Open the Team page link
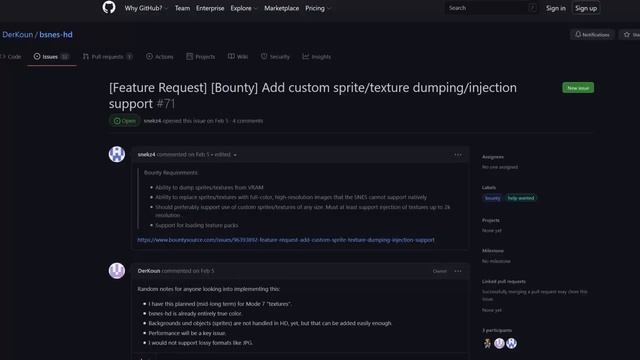The width and height of the screenshot is (640, 360). coord(182,8)
